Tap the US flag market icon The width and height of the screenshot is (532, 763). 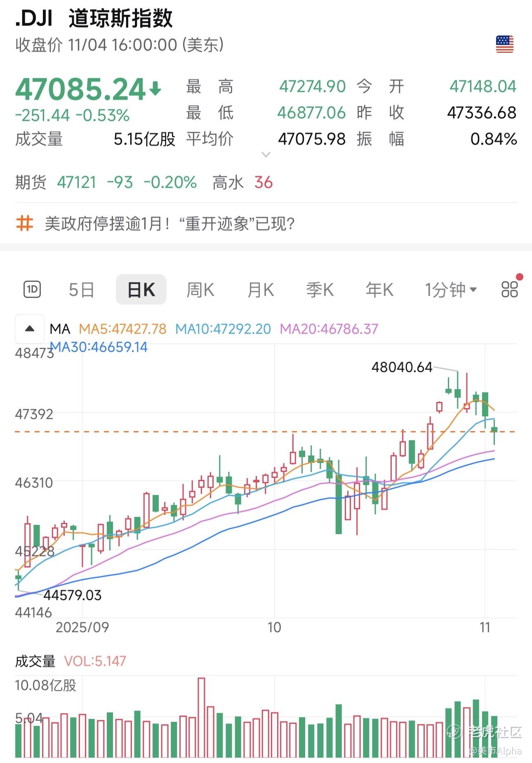point(504,44)
